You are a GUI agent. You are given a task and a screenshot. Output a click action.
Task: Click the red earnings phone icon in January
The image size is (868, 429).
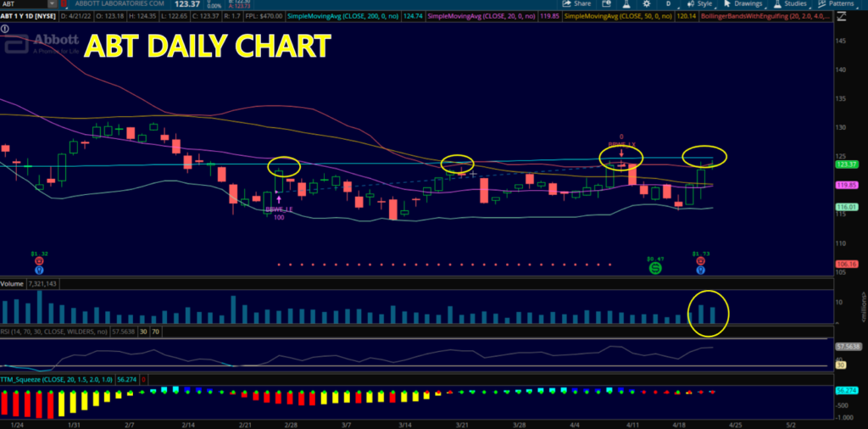click(39, 261)
